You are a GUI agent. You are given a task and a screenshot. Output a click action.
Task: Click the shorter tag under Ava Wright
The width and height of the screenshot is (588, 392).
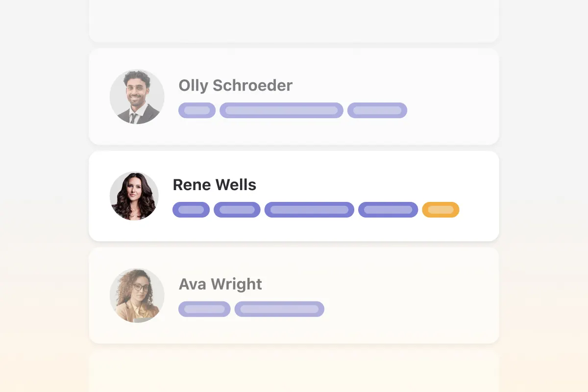click(204, 309)
